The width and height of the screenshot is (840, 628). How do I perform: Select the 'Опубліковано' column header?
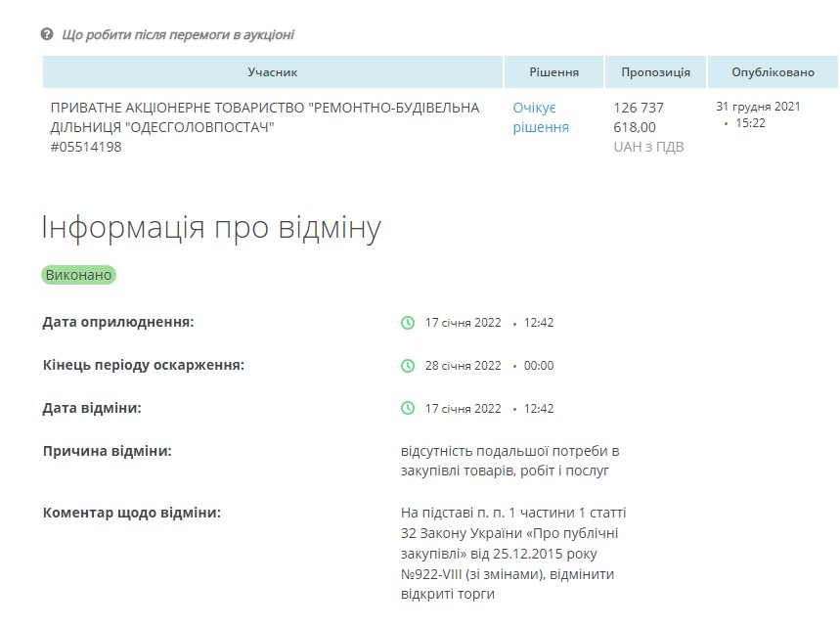tap(773, 72)
